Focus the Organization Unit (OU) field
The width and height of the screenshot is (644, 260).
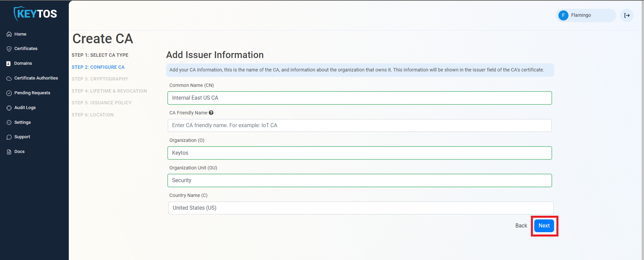pyautogui.click(x=360, y=180)
